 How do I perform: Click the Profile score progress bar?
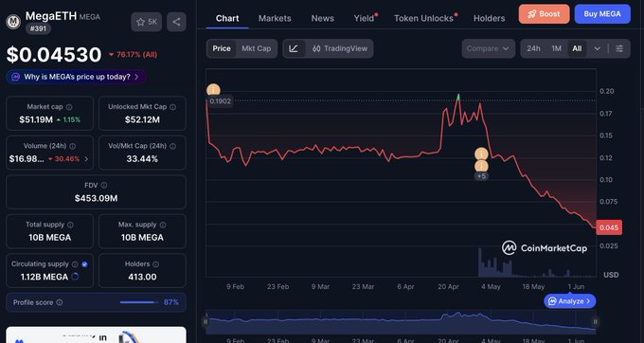tap(139, 302)
